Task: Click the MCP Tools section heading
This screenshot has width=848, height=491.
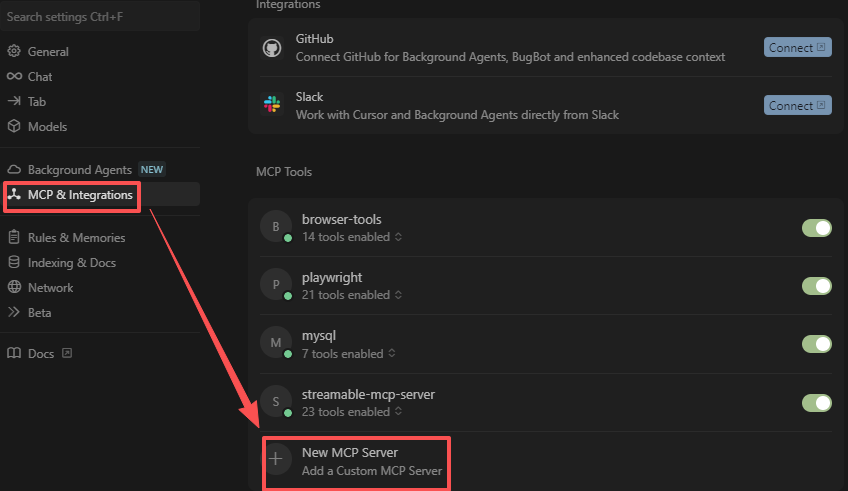Action: 284,171
